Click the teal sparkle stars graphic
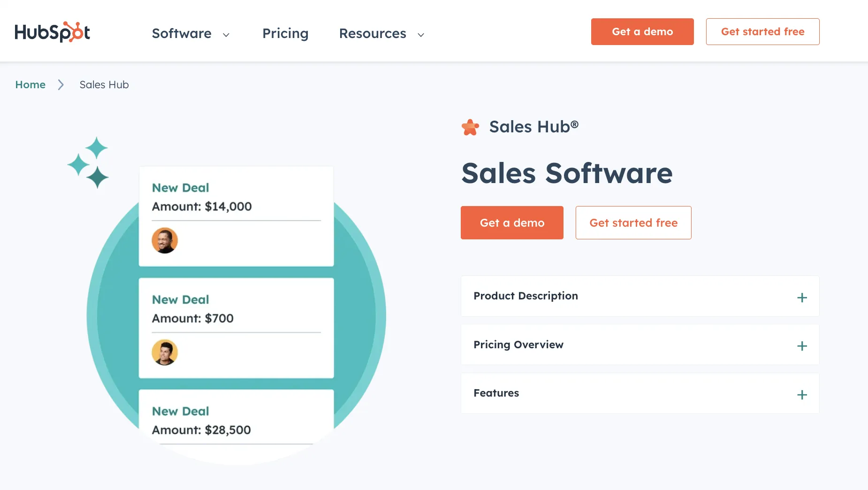Image resolution: width=868 pixels, height=490 pixels. (89, 162)
